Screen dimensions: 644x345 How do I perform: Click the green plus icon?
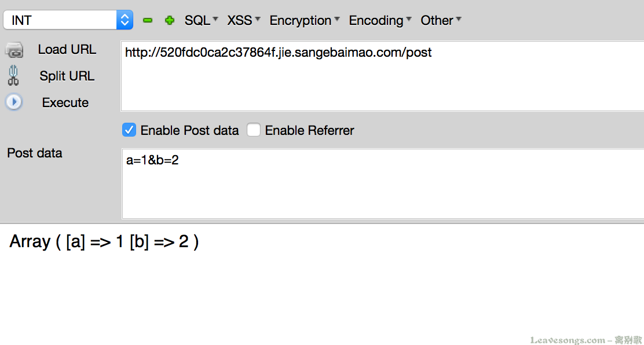[x=169, y=20]
